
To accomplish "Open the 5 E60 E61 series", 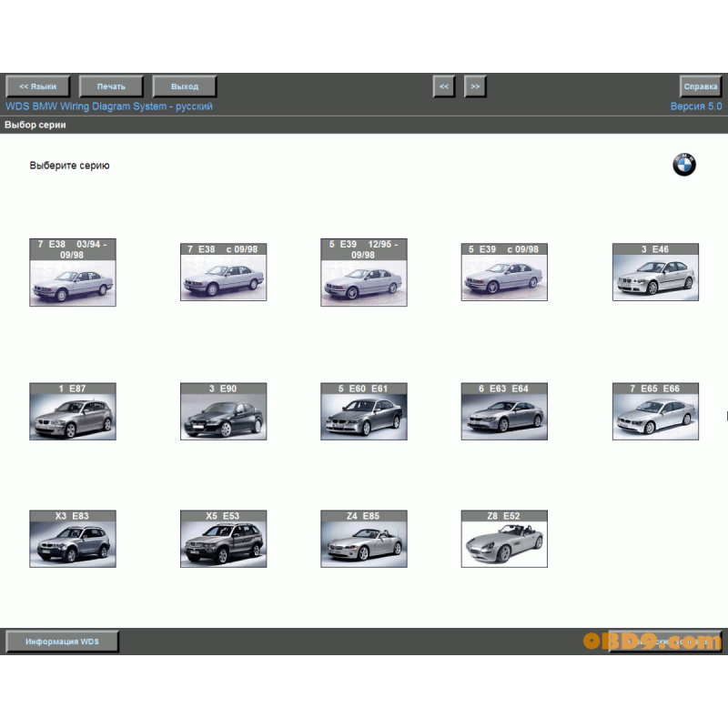I will coord(364,411).
